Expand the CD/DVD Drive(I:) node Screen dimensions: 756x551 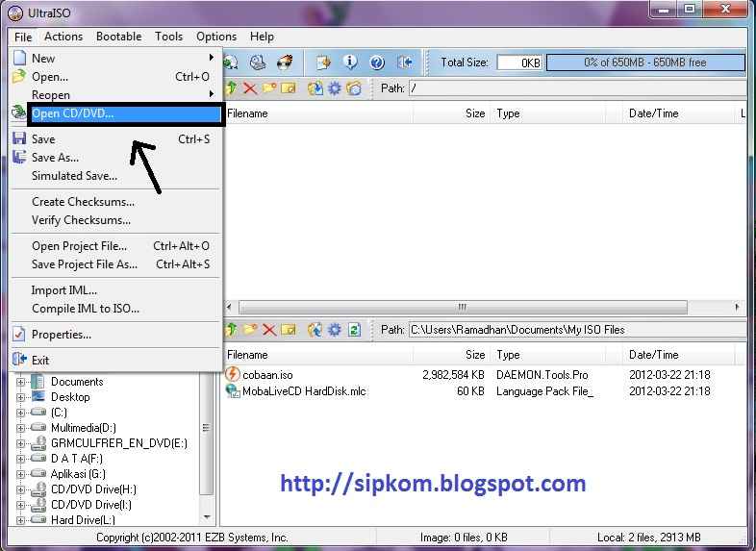point(20,505)
